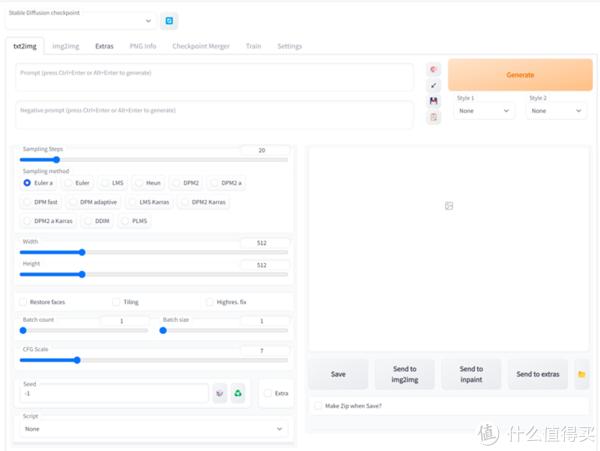Click the Send to extras button

coord(538,374)
